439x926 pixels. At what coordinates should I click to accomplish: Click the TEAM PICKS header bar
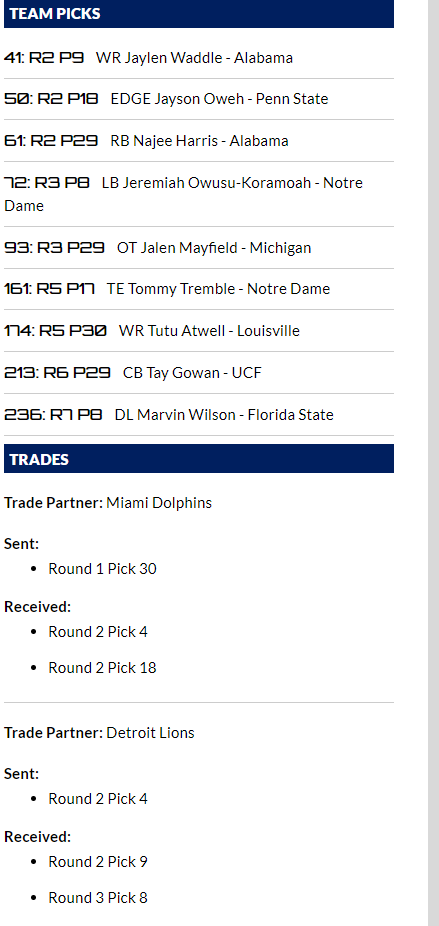coord(199,14)
